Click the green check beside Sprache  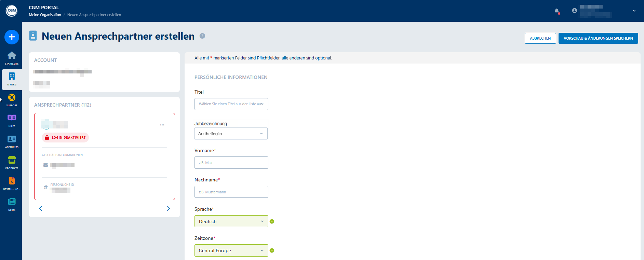[x=272, y=221]
